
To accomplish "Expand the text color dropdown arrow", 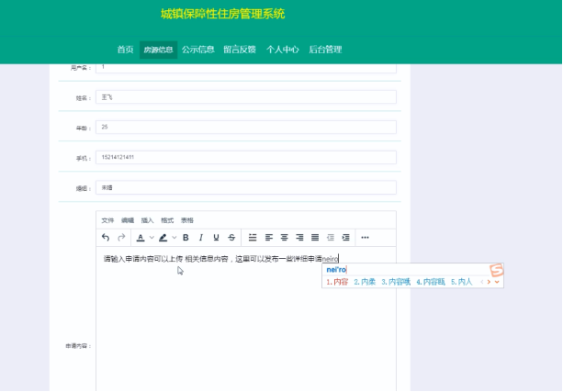I will pos(151,238).
